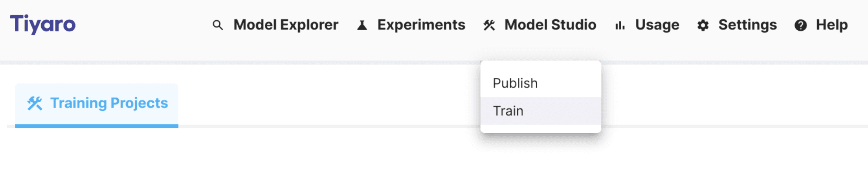Click the Help question mark icon
Viewport: 868px width, 181px height.
tap(800, 26)
